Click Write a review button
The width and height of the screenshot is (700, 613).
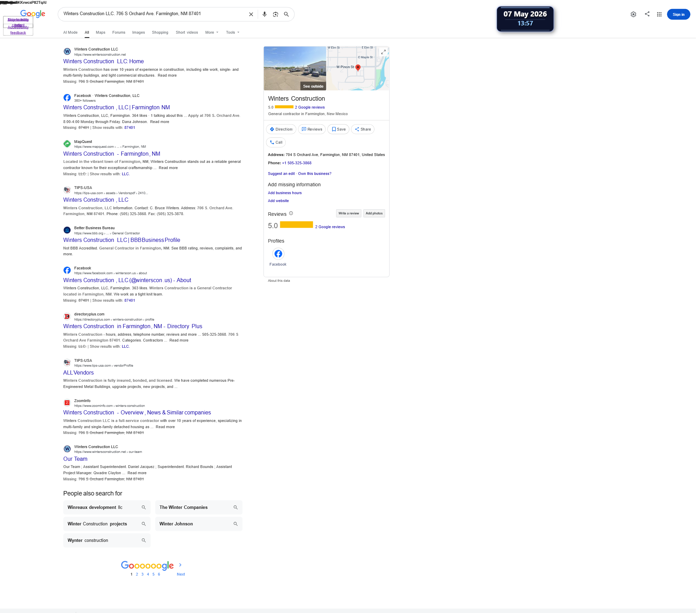[349, 213]
